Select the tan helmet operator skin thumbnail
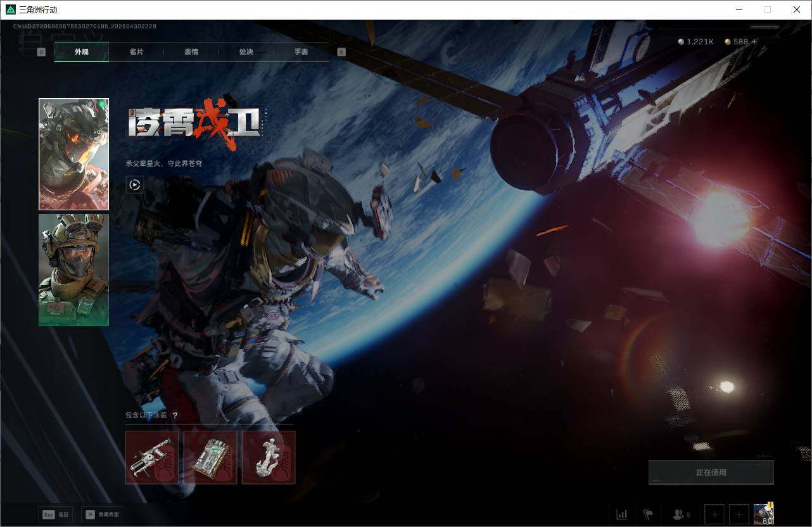This screenshot has width=812, height=527. click(x=73, y=270)
